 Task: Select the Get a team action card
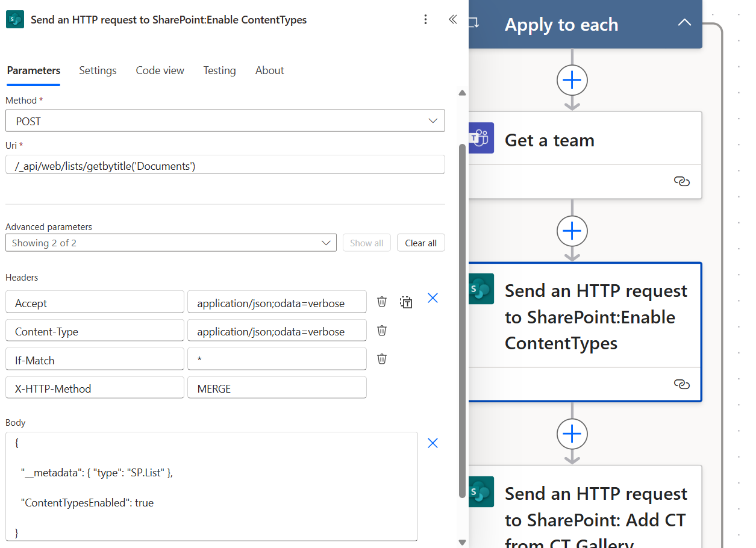585,155
